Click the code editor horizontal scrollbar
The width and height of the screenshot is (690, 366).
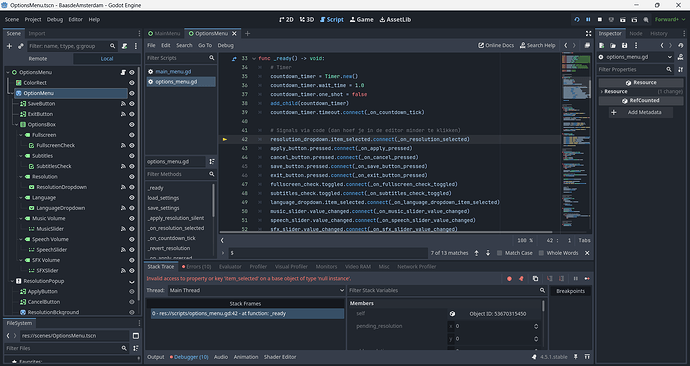386,232
